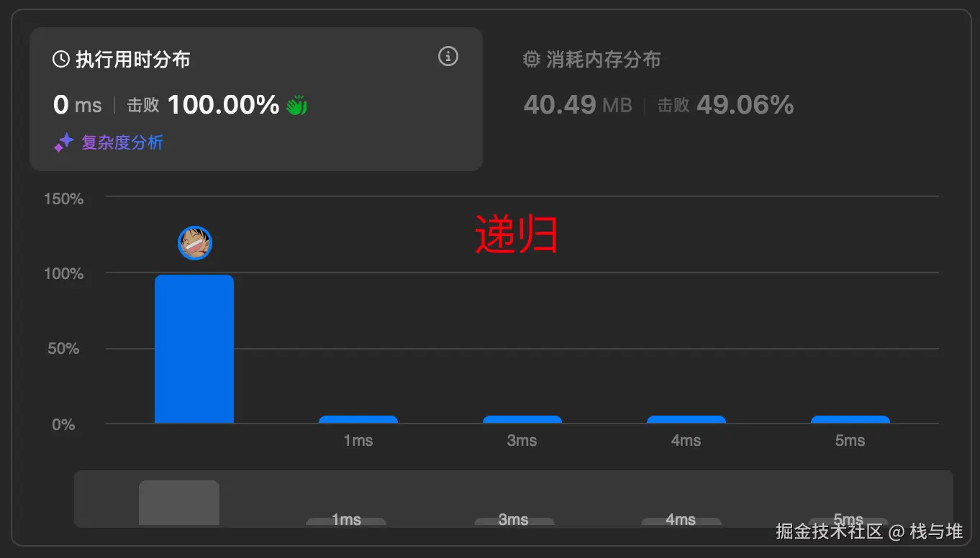Click the 100% y-axis label
This screenshot has width=980, height=558.
coord(64,273)
